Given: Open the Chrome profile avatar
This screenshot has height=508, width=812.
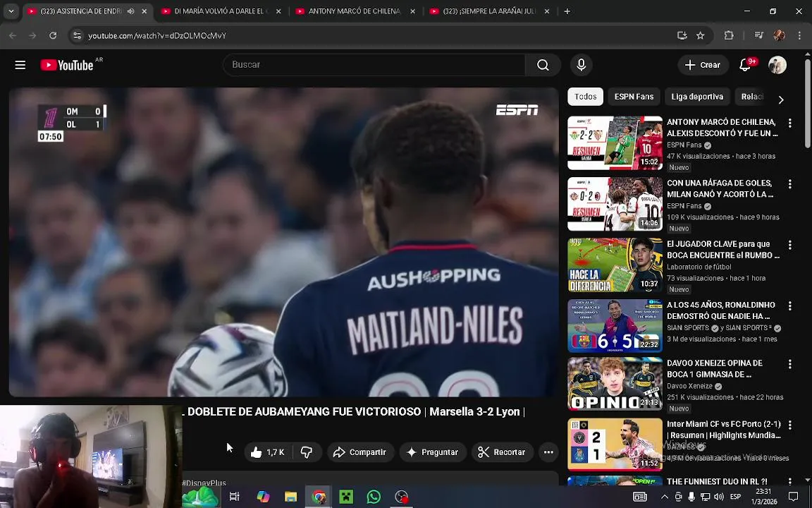Looking at the screenshot, I should (x=779, y=35).
